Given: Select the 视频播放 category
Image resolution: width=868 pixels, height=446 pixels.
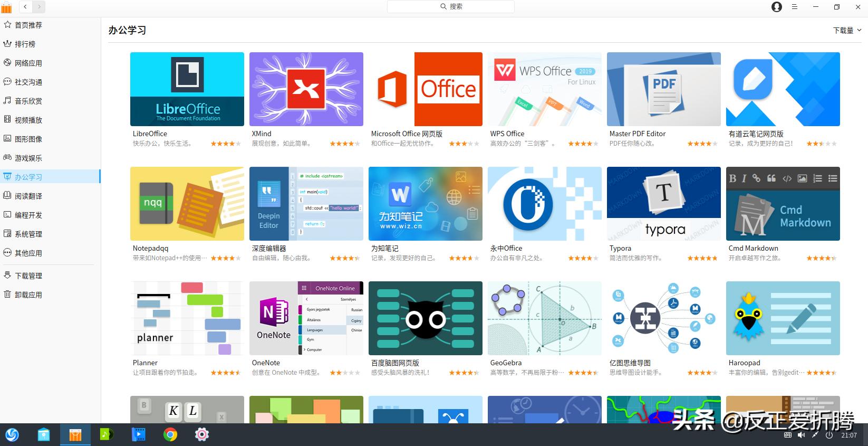Looking at the screenshot, I should click(50, 120).
